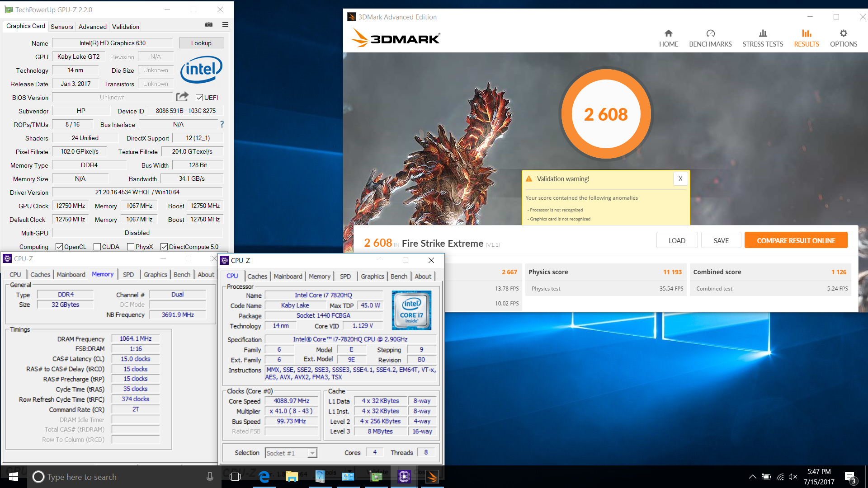This screenshot has height=488, width=868.
Task: Show hidden system tray icons
Action: 752,477
